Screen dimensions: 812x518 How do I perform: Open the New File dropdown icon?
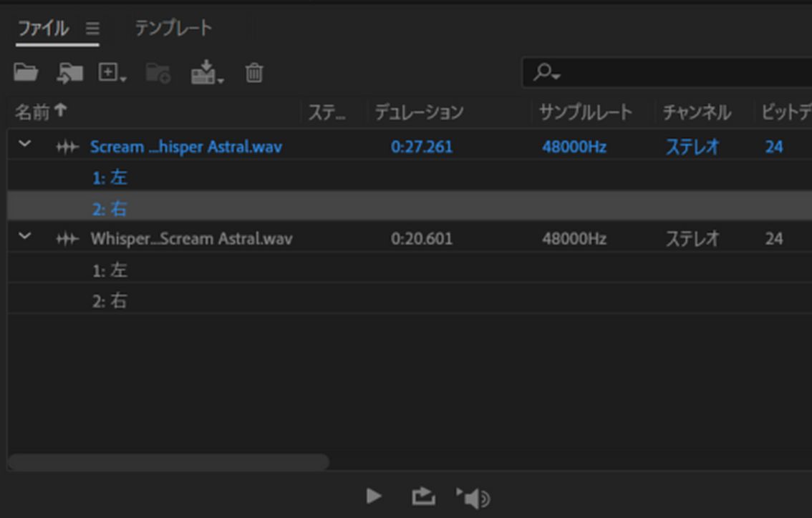[112, 72]
